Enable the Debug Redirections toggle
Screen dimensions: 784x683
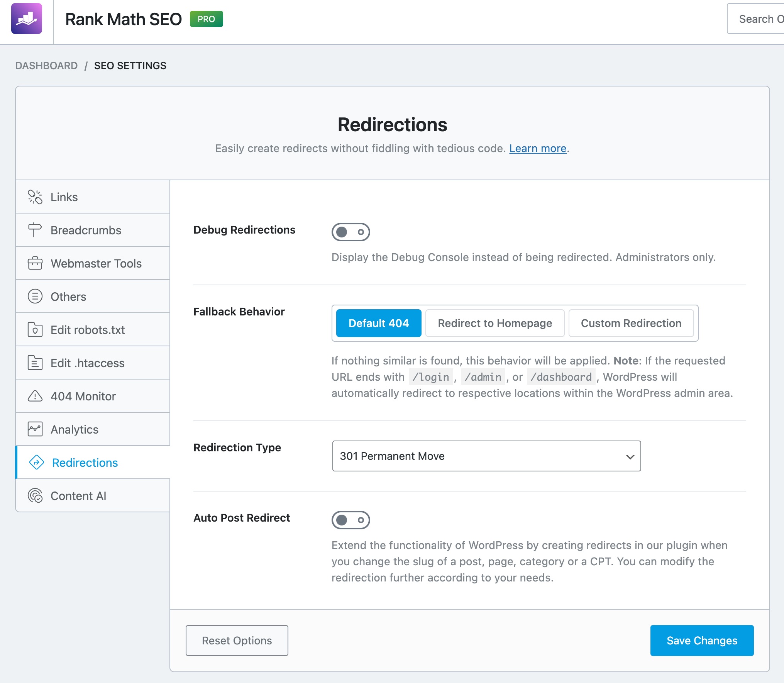click(x=351, y=232)
